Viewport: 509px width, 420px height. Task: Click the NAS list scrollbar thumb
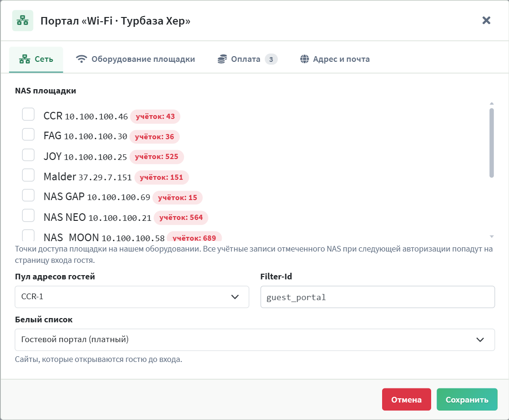pyautogui.click(x=492, y=143)
